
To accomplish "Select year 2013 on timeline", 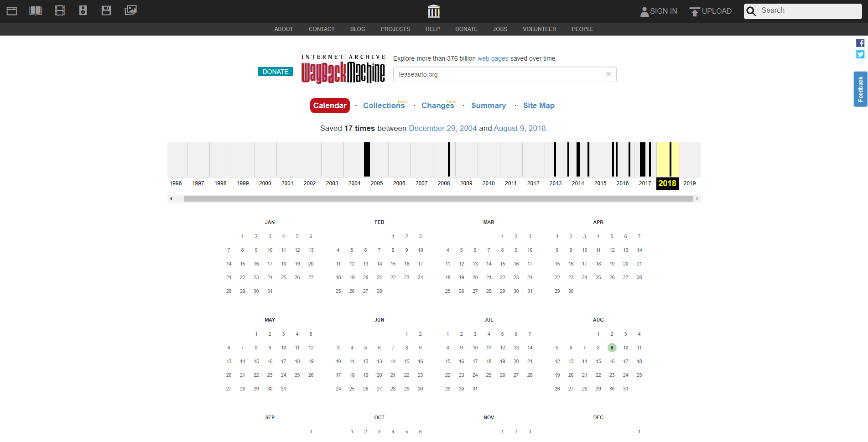I will coord(556,183).
